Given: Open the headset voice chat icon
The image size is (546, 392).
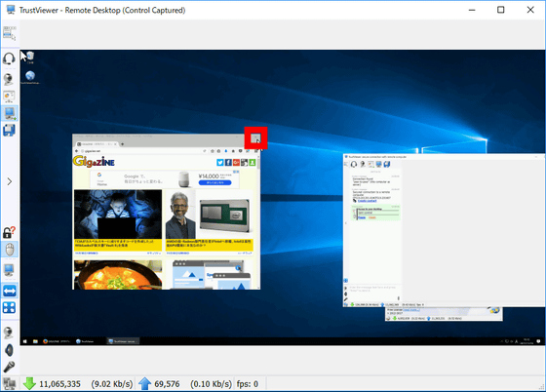Looking at the screenshot, I should [x=9, y=59].
